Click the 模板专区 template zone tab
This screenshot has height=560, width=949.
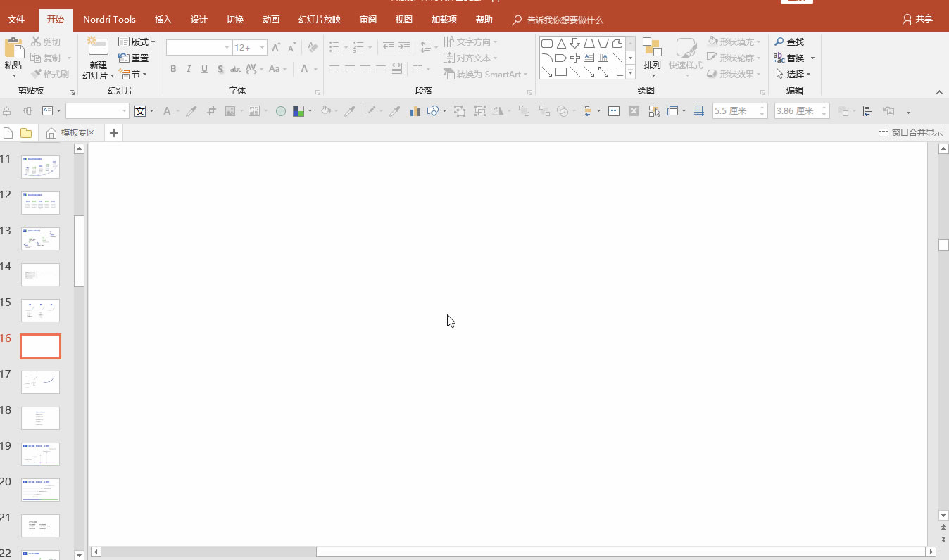pos(70,133)
